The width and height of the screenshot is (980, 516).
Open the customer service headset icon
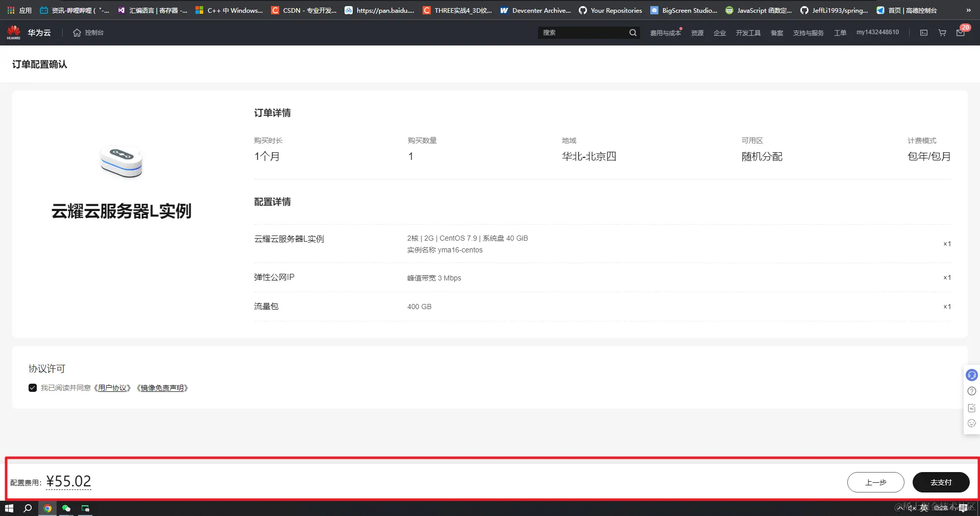[972, 376]
